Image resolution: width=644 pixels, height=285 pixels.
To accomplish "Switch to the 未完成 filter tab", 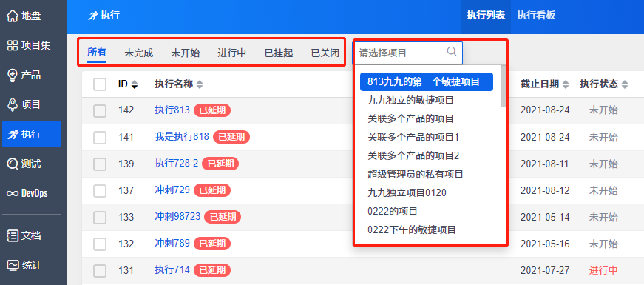I will tap(139, 53).
